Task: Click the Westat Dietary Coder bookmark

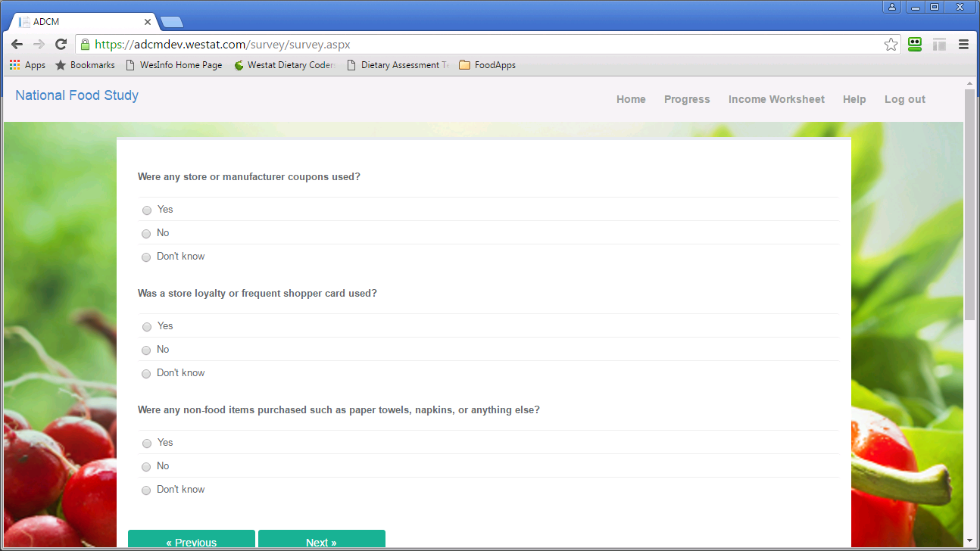Action: (284, 65)
